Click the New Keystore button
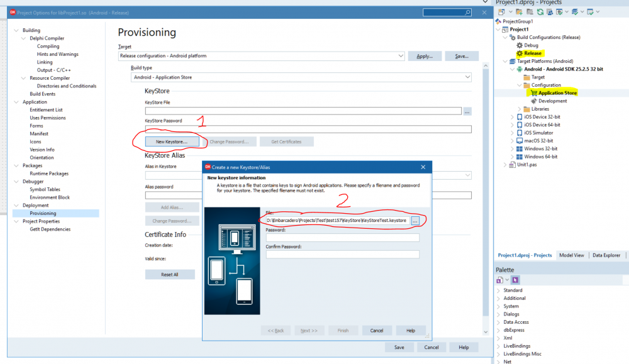Screen dimensions: 629x364 pos(172,141)
